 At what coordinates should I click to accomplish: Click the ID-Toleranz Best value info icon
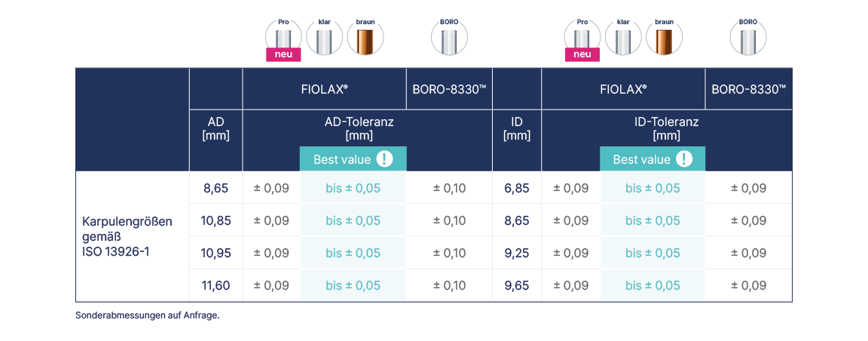click(684, 159)
